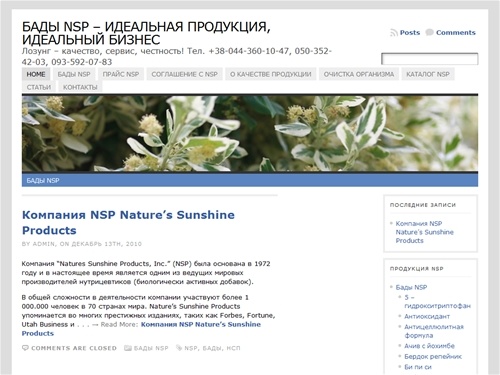Open recent post Компания NSP in sidebar
The width and height of the screenshot is (500, 375).
point(424,232)
